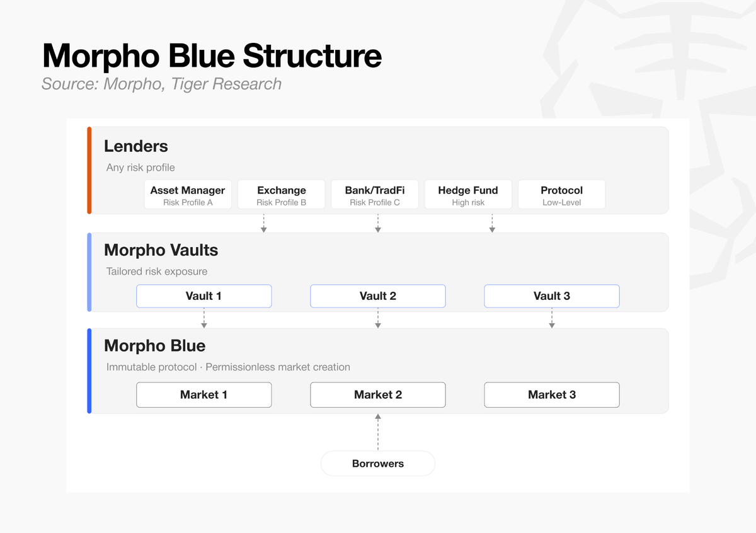Click the Bank/TradFi box
This screenshot has width=756, height=533.
(x=375, y=195)
